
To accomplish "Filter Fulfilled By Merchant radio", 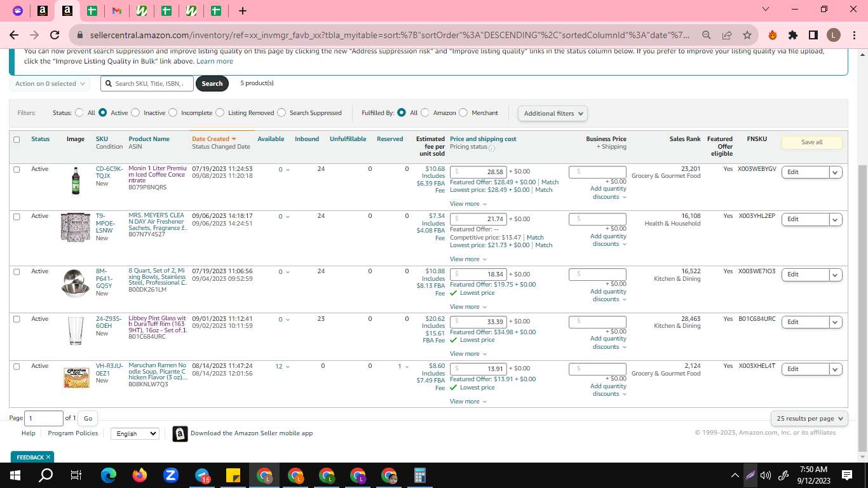I will point(463,112).
